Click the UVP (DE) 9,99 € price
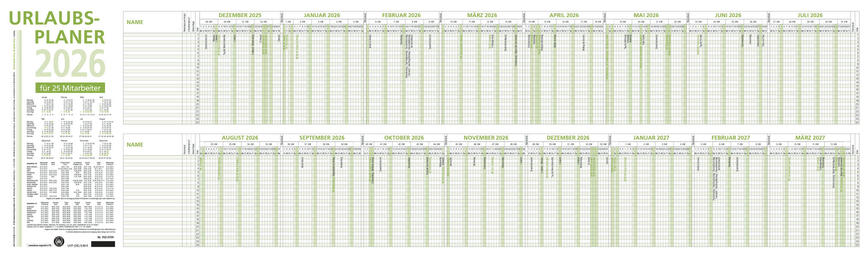 point(78,246)
